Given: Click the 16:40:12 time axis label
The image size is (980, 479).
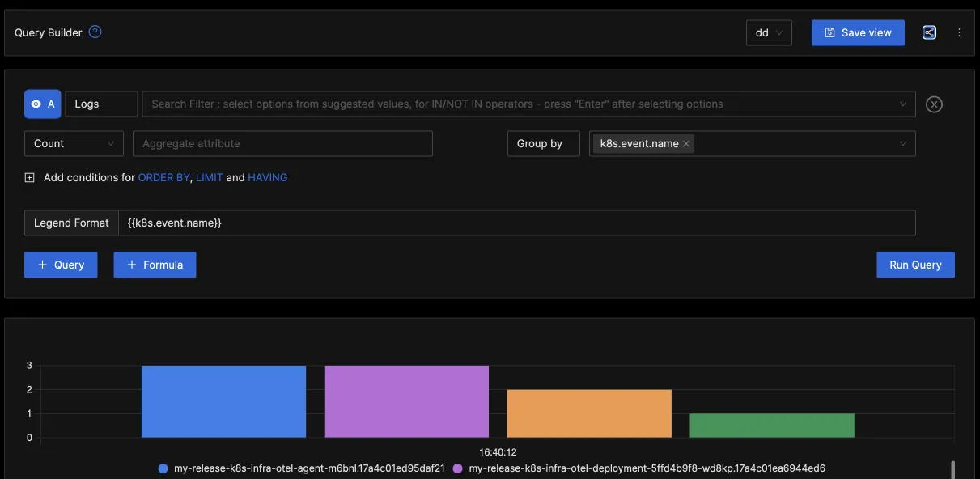Looking at the screenshot, I should (x=498, y=452).
